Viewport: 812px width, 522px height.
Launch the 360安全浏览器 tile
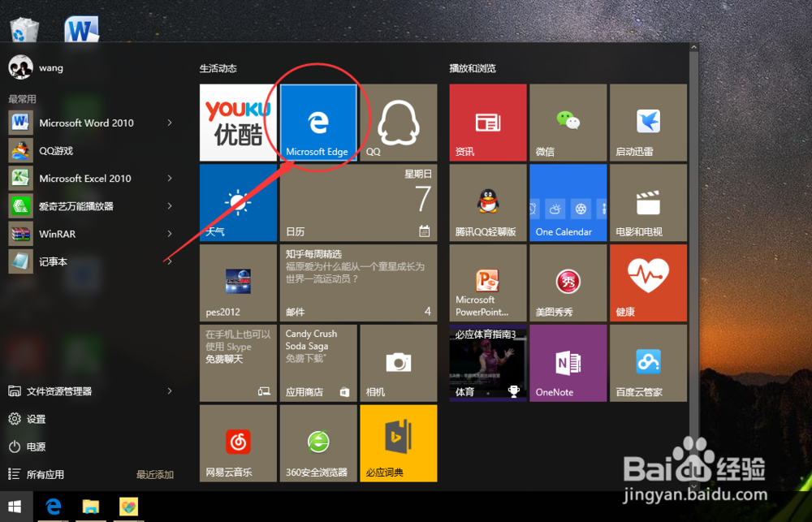318,444
